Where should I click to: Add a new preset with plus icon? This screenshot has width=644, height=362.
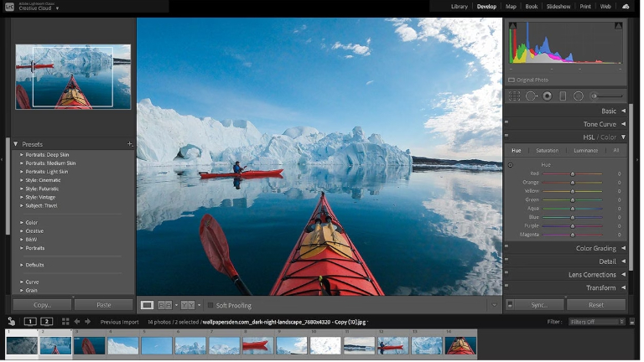[131, 144]
